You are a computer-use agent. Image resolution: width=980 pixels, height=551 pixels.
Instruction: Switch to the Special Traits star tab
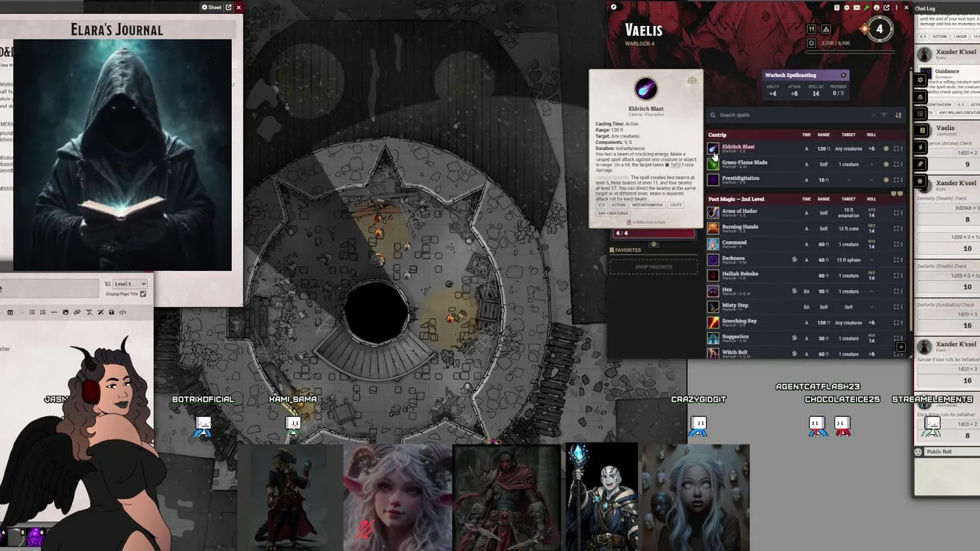click(x=920, y=181)
